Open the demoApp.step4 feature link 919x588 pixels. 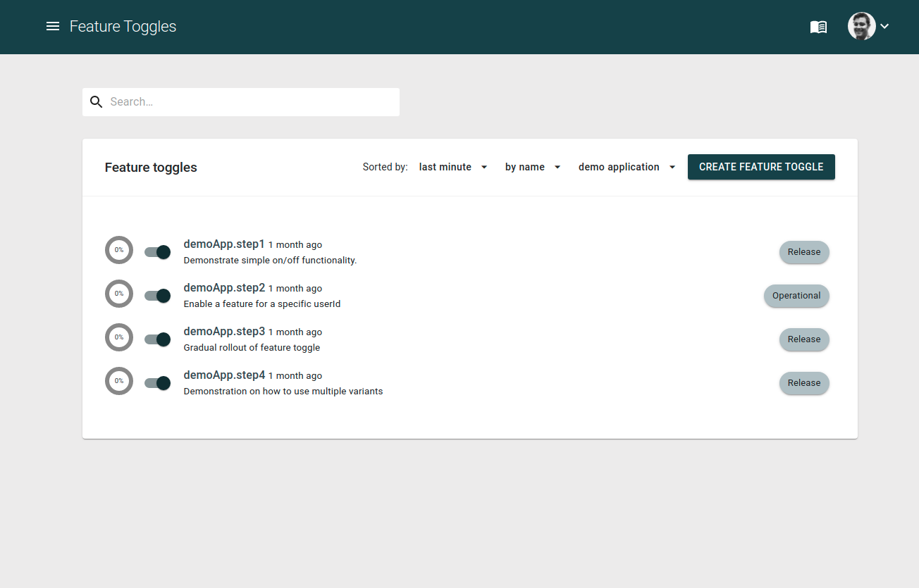point(224,375)
